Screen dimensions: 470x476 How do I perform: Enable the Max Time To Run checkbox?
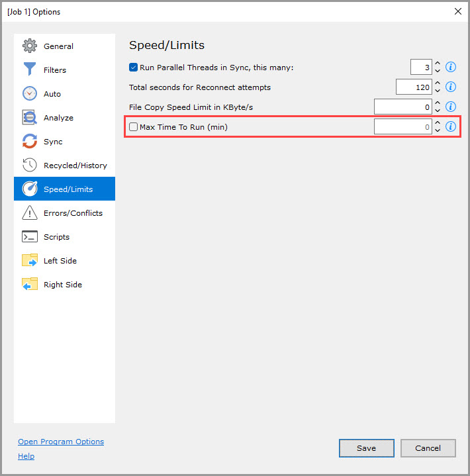click(134, 126)
